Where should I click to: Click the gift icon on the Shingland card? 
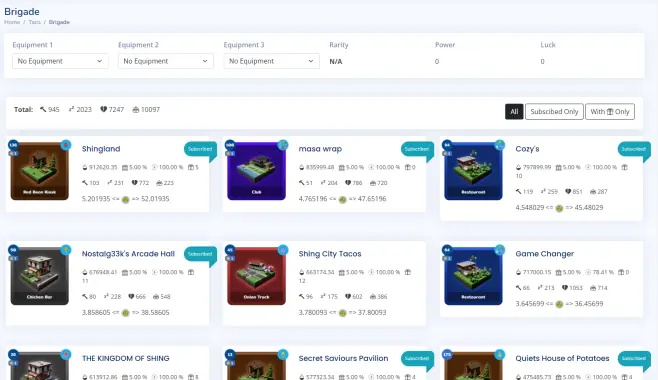191,167
